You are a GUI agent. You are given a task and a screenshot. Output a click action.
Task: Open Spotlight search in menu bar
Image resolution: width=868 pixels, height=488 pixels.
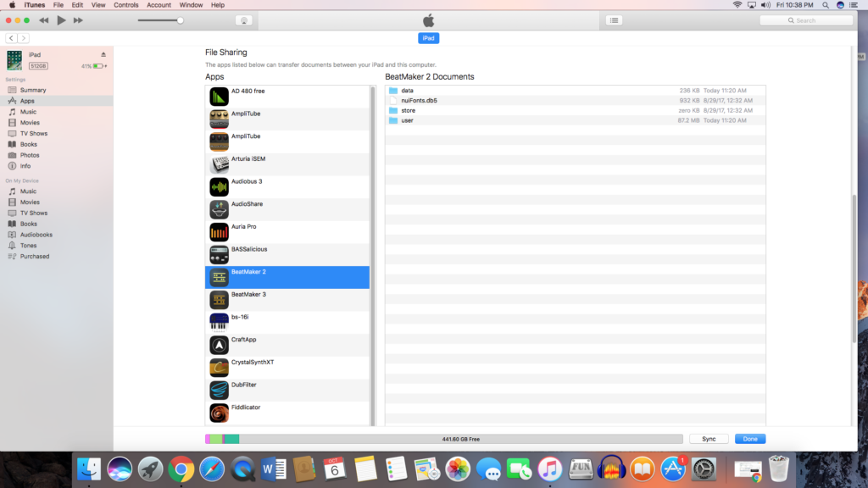tap(826, 5)
